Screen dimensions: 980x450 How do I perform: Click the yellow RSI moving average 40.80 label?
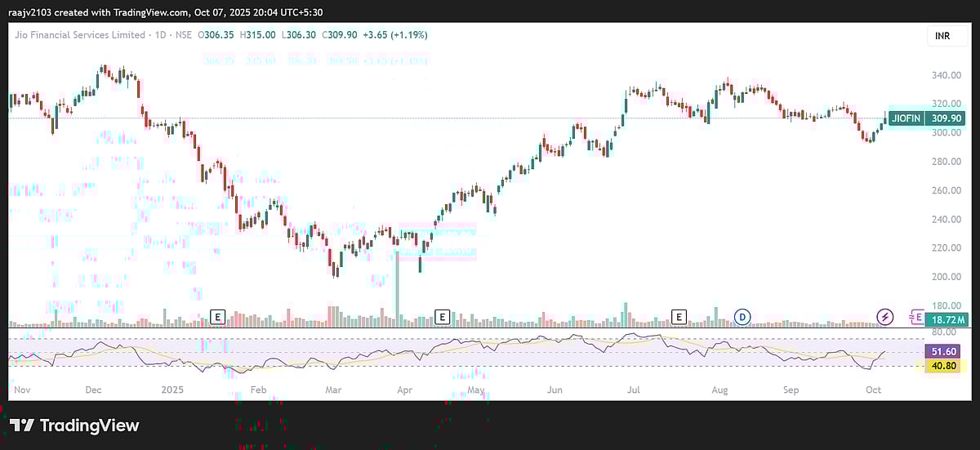[x=944, y=365]
